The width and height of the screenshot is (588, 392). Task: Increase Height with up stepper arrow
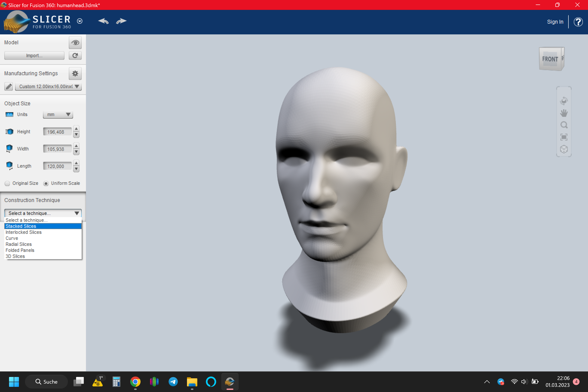point(76,129)
